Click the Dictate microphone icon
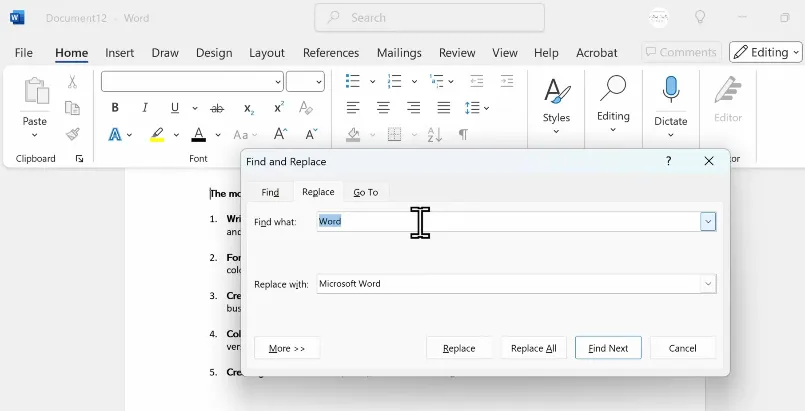 click(x=670, y=90)
